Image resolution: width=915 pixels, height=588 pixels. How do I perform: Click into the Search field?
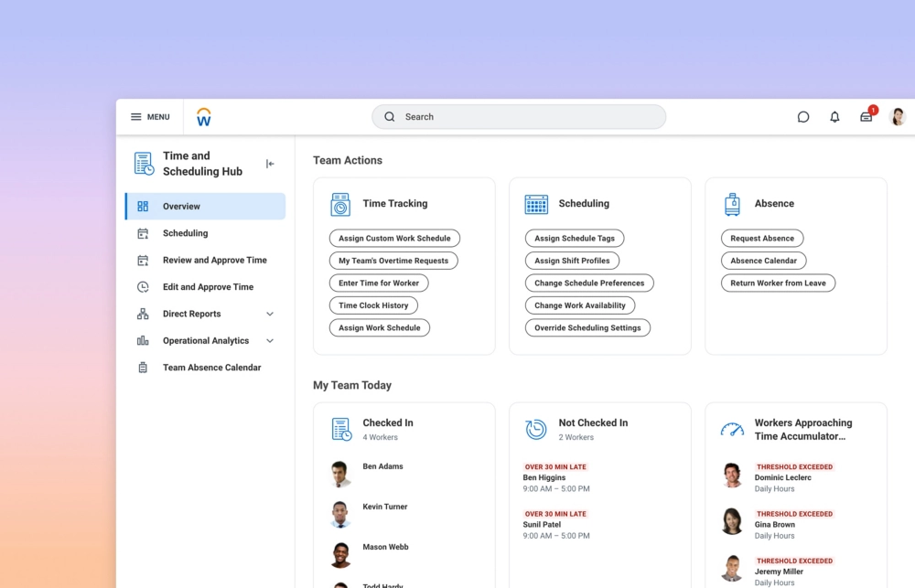click(x=519, y=117)
